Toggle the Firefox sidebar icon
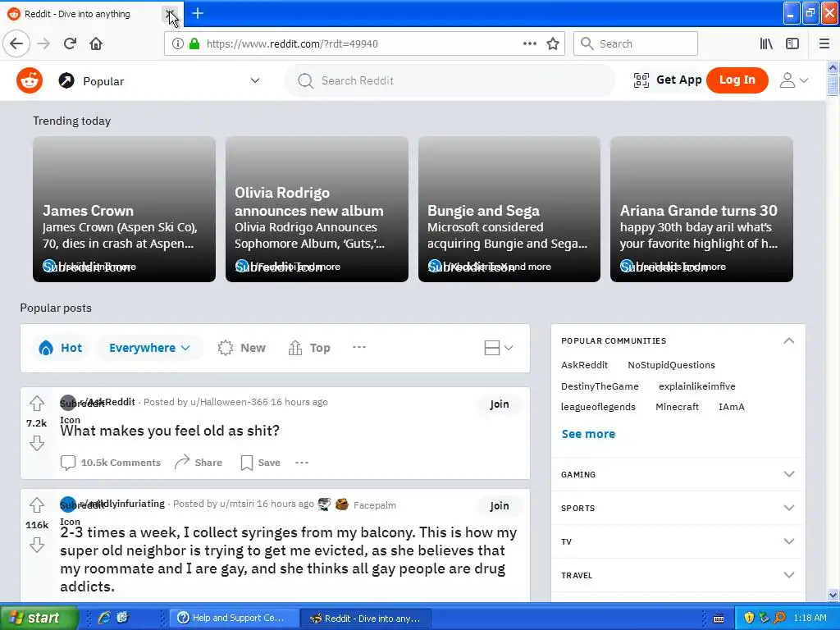The height and width of the screenshot is (630, 840). [x=792, y=43]
